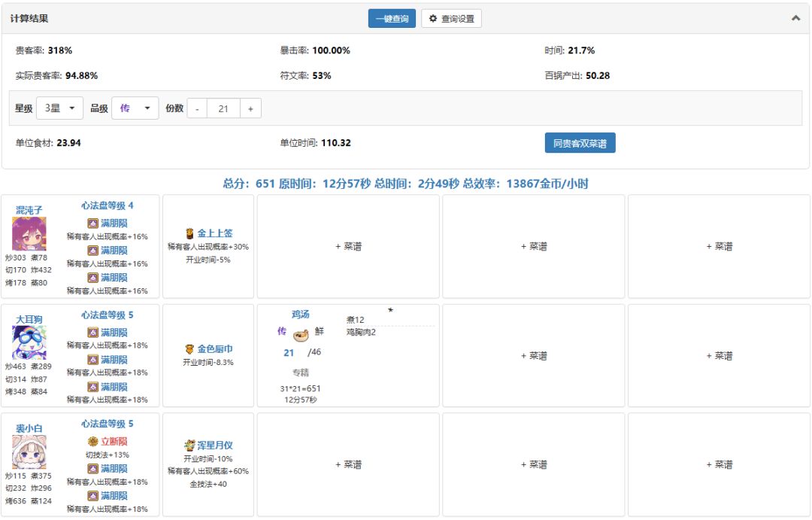Add recipe in 混沌子 second slot

533,246
